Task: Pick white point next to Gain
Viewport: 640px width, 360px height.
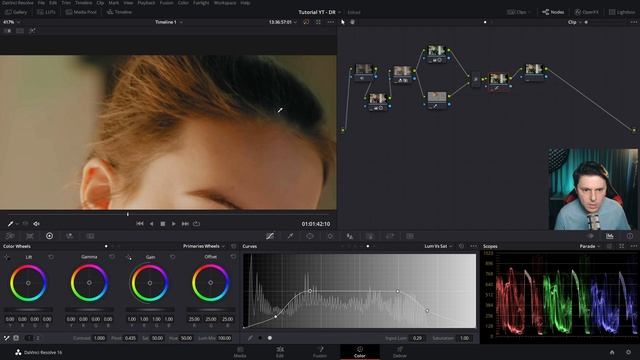Action: click(x=129, y=257)
